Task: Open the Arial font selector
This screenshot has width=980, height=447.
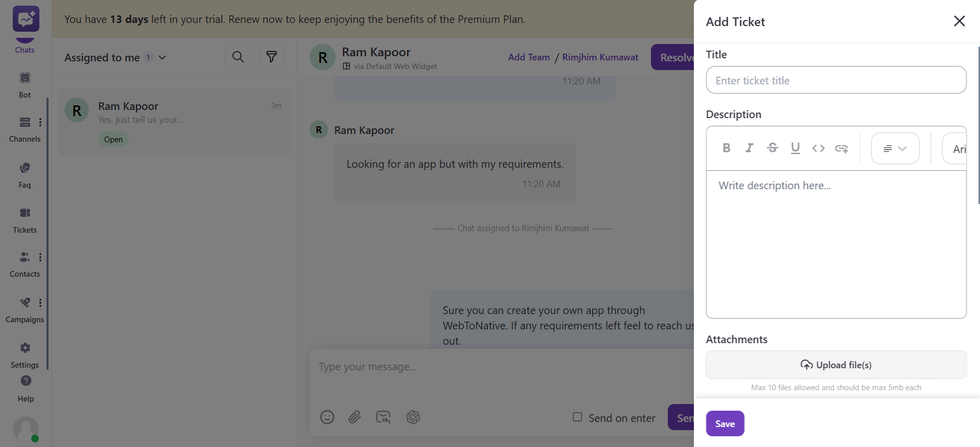Action: click(x=960, y=149)
